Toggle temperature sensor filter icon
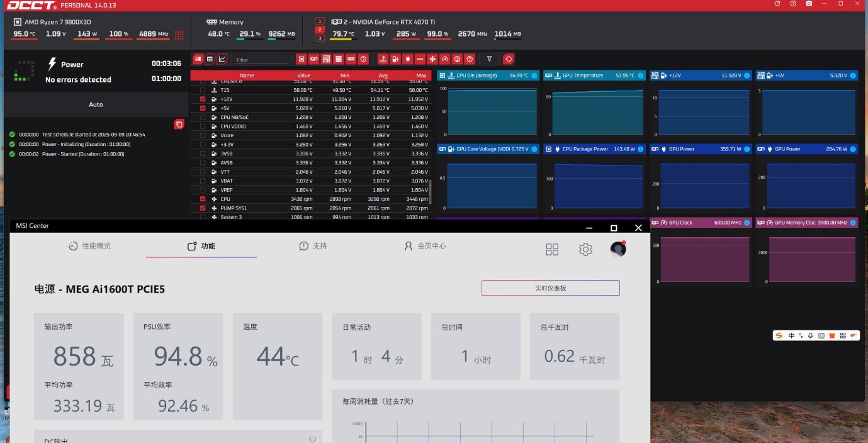 tap(383, 59)
